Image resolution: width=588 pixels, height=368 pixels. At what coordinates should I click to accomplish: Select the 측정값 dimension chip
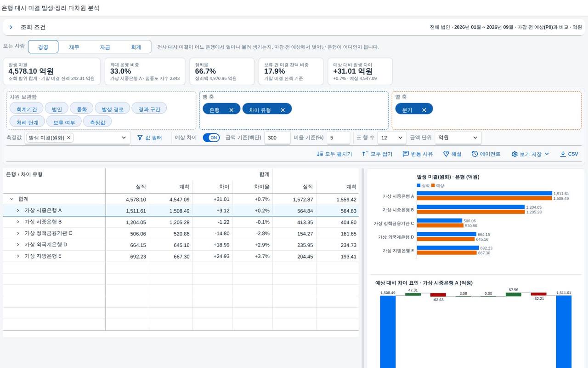[97, 122]
